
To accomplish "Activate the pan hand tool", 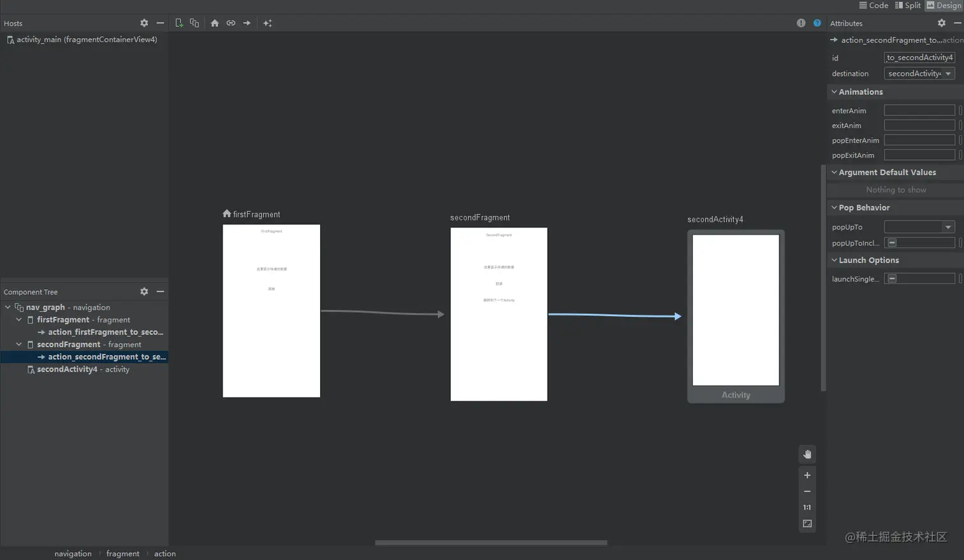I will tap(807, 454).
